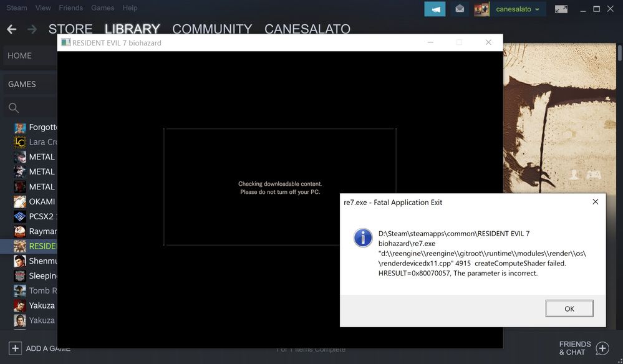Image resolution: width=623 pixels, height=364 pixels.
Task: Open the View menu
Action: pyautogui.click(x=43, y=7)
